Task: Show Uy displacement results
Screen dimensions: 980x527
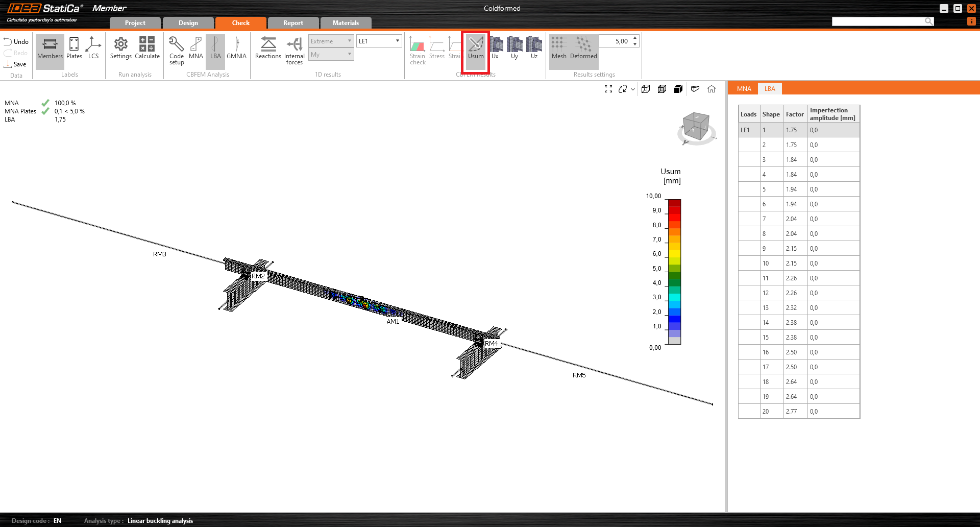Action: pos(514,48)
